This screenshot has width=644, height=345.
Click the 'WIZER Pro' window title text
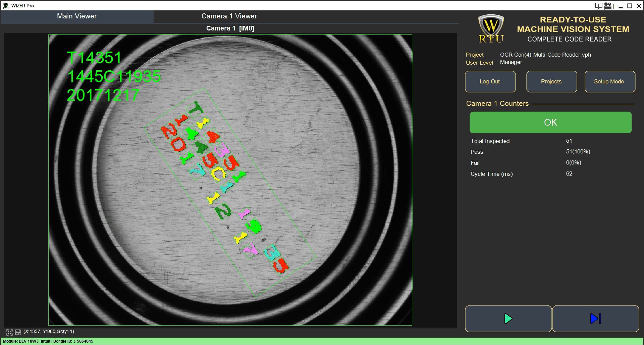[x=22, y=6]
